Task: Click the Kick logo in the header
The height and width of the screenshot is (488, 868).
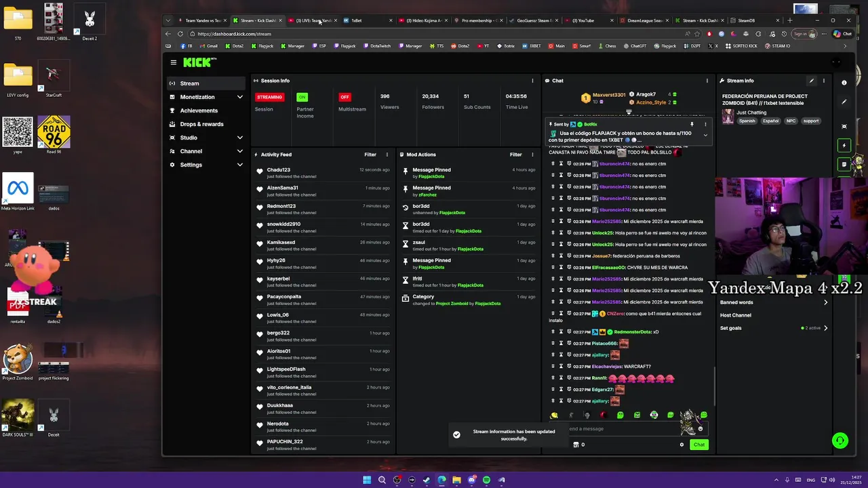Action: coord(198,62)
